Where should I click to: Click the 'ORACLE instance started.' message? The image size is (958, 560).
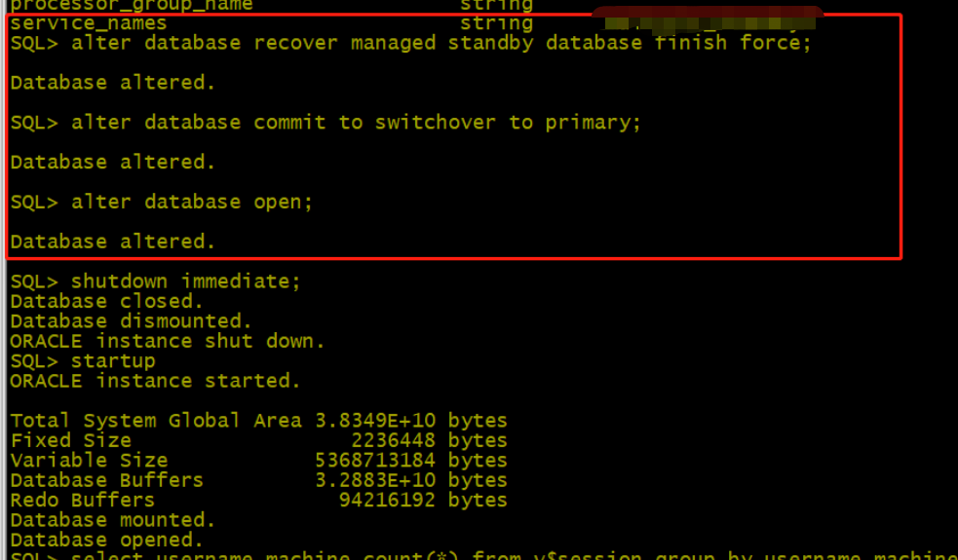click(156, 381)
